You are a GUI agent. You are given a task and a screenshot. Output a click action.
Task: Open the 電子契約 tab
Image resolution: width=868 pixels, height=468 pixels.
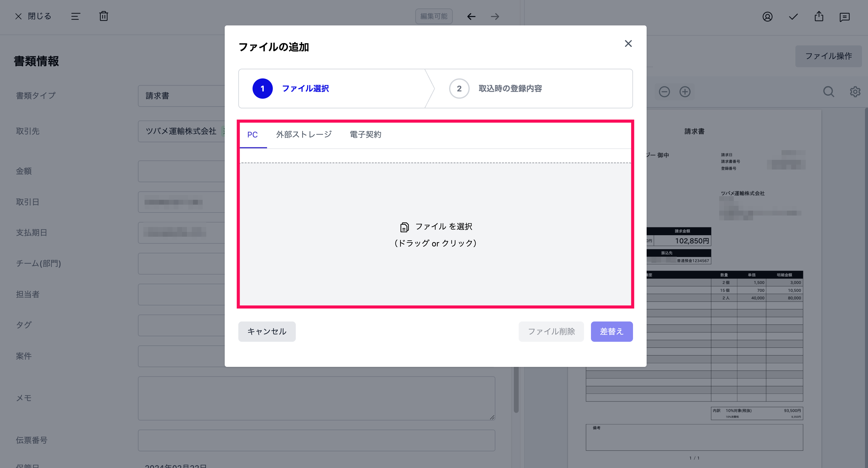click(365, 134)
